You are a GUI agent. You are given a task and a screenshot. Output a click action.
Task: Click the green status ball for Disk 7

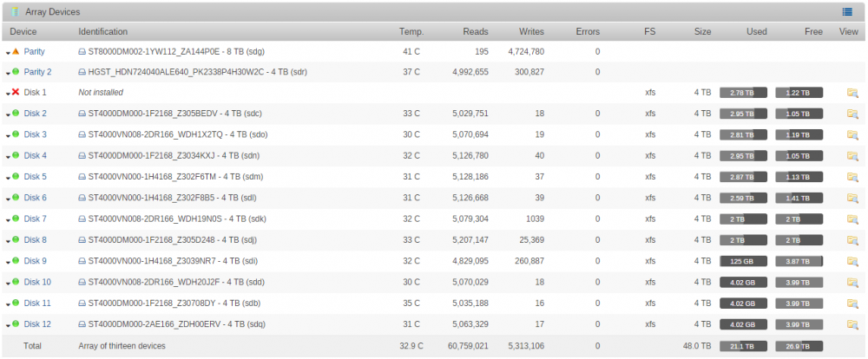(16, 219)
